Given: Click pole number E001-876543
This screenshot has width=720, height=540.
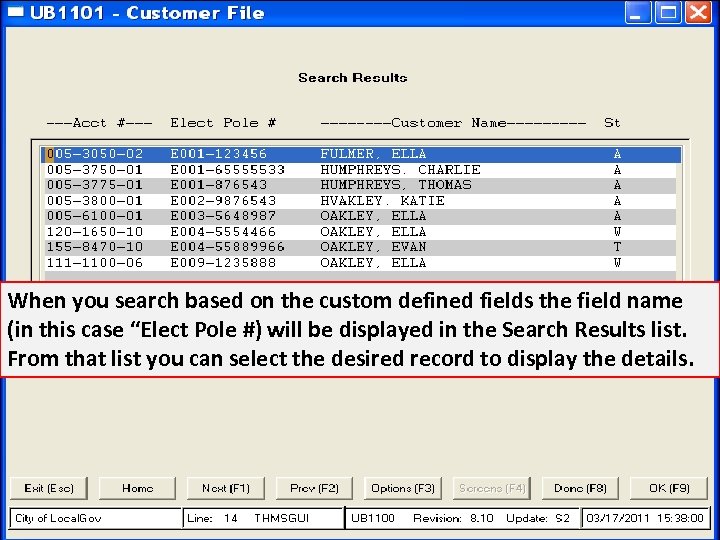Looking at the screenshot, I should pyautogui.click(x=219, y=186).
